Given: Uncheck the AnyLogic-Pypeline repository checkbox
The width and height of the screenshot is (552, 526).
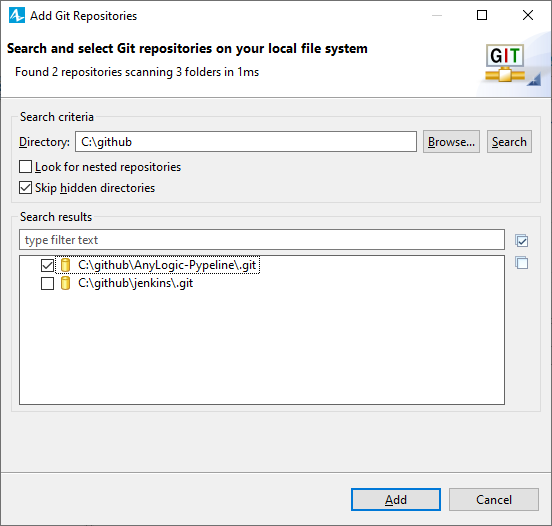Looking at the screenshot, I should point(48,265).
